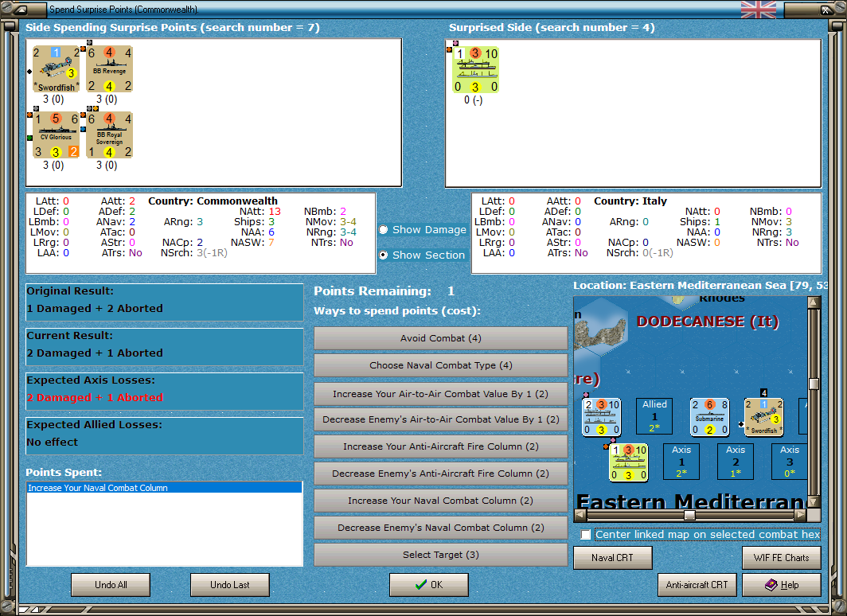Click the Undo All button
847x616 pixels.
(x=111, y=585)
